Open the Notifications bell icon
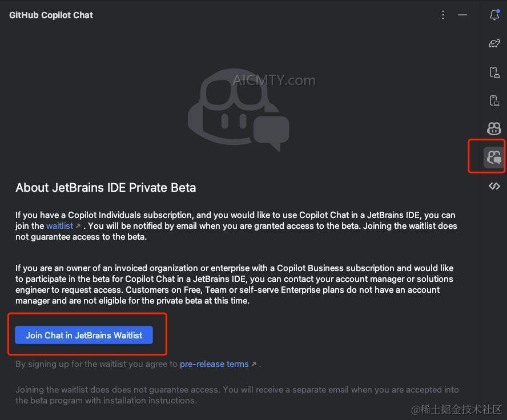Image resolution: width=507 pixels, height=420 pixels. click(494, 15)
